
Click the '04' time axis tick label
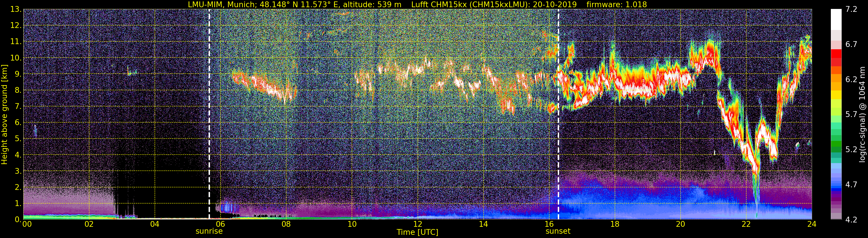(155, 224)
